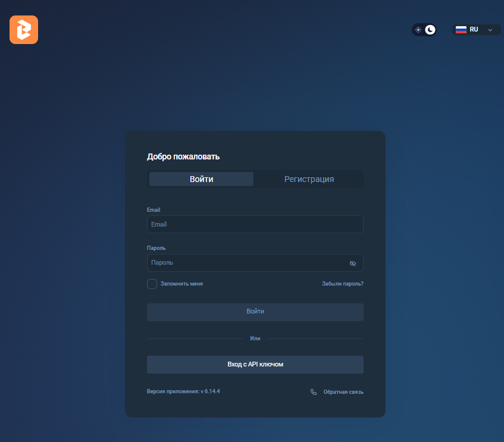Click the version text v 6.14.4

[183, 391]
